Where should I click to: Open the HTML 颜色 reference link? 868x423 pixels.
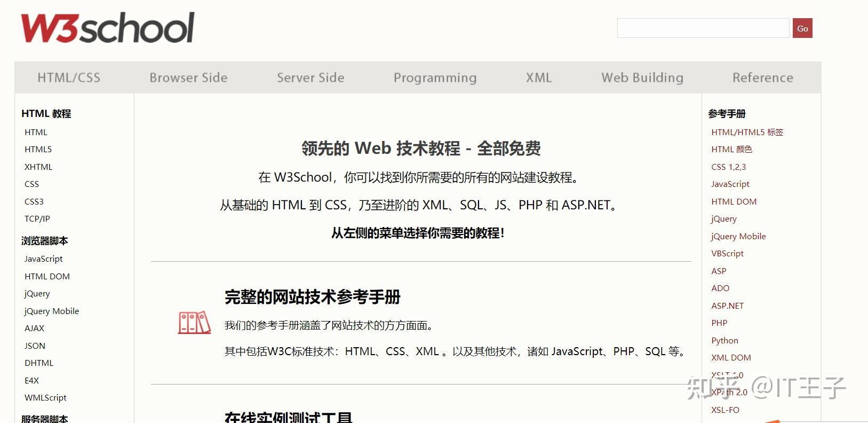coord(732,150)
